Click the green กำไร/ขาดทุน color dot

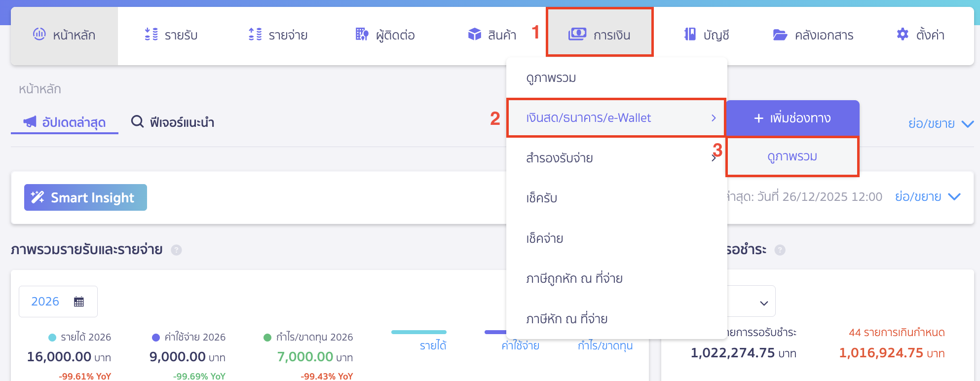[267, 337]
